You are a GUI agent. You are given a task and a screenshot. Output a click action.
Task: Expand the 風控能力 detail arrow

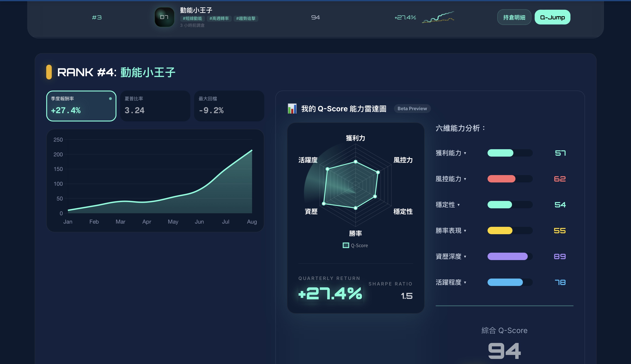coord(465,179)
